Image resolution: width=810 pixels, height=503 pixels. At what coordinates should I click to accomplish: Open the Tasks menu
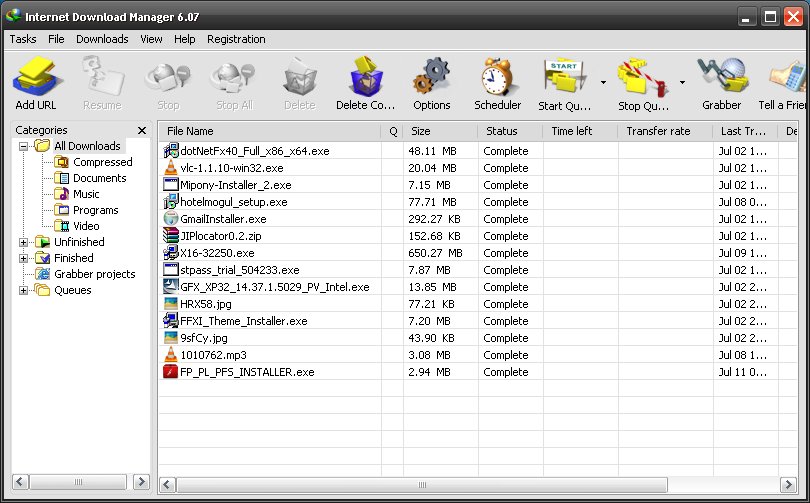(23, 39)
